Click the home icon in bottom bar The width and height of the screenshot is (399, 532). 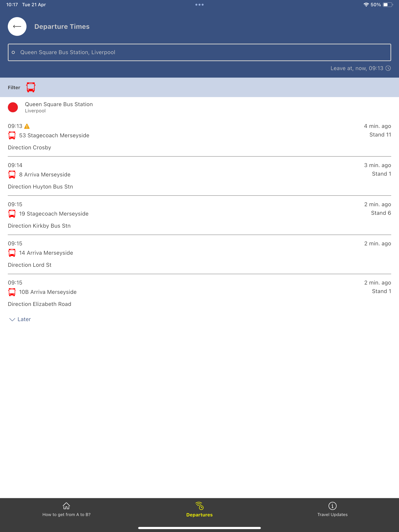tap(66, 506)
